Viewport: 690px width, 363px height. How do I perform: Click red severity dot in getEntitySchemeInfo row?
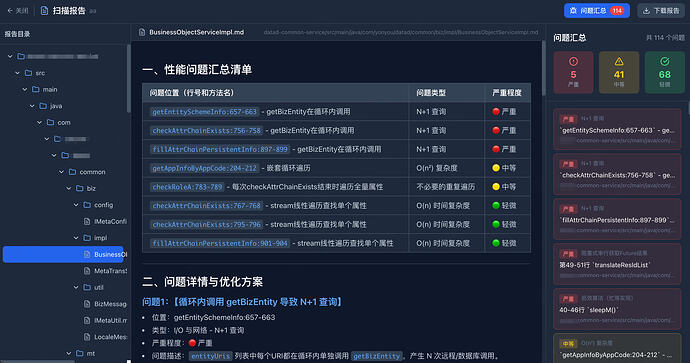coord(496,112)
